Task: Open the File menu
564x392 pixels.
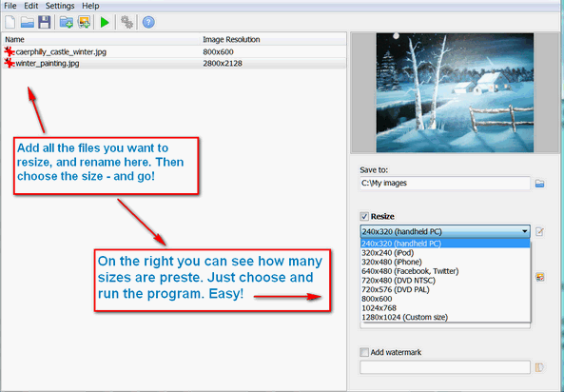Action: pyautogui.click(x=10, y=6)
